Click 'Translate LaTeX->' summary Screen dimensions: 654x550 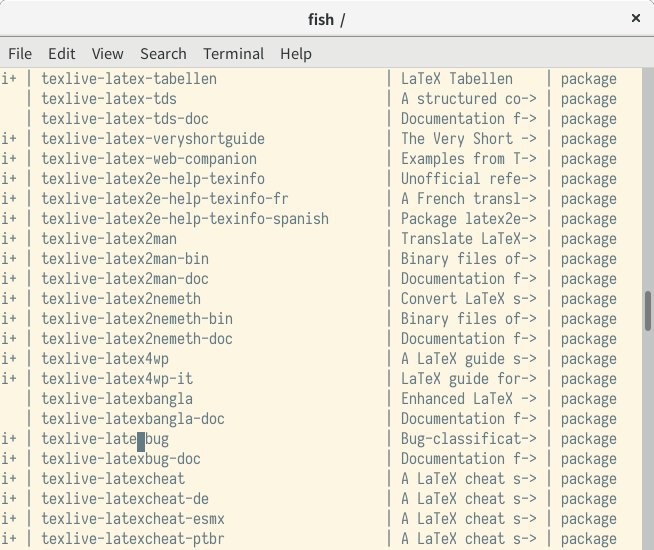[469, 239]
